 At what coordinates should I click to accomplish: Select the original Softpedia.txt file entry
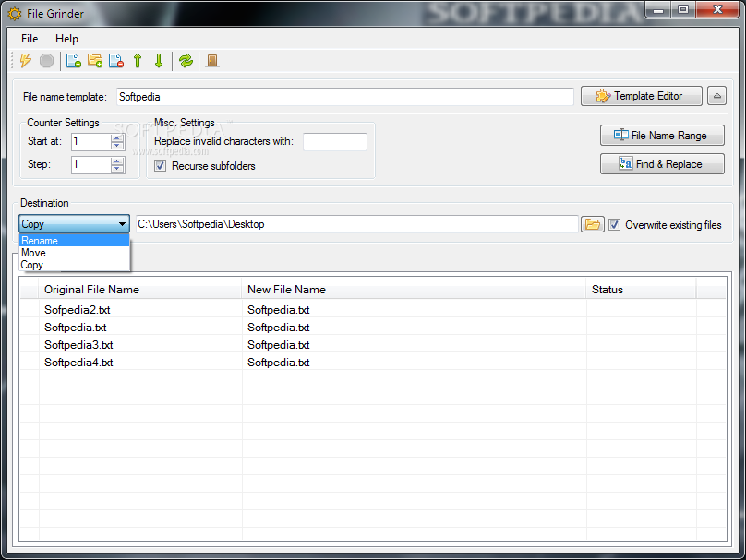pyautogui.click(x=75, y=328)
